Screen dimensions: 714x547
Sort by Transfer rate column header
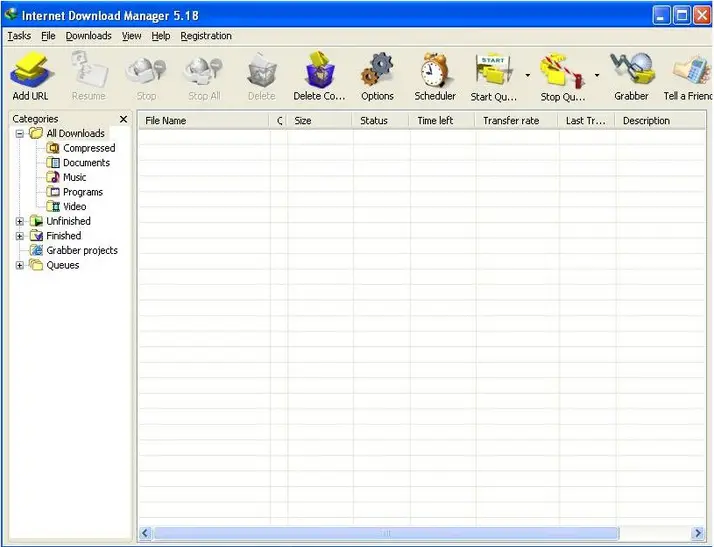517,121
